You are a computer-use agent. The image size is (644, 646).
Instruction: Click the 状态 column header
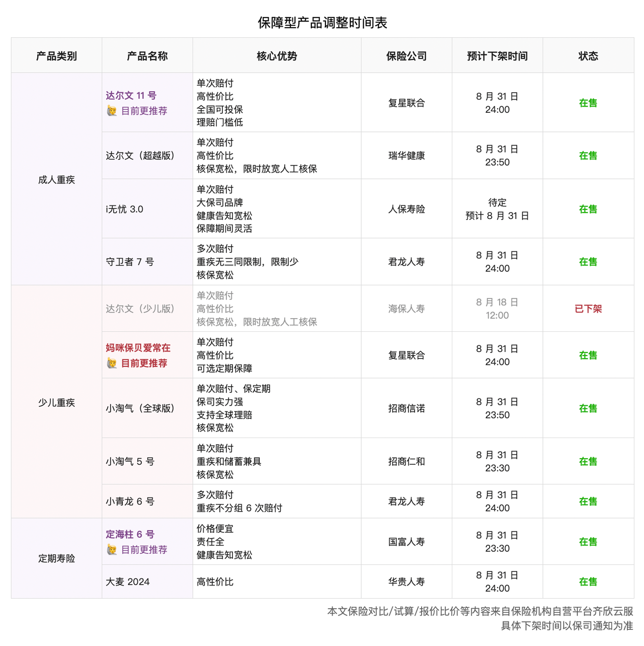pyautogui.click(x=588, y=56)
